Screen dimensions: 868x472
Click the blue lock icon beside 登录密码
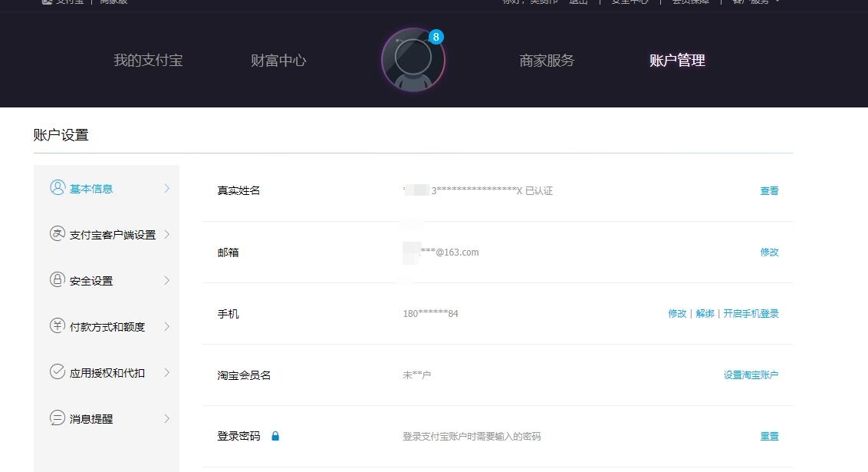pyautogui.click(x=275, y=436)
